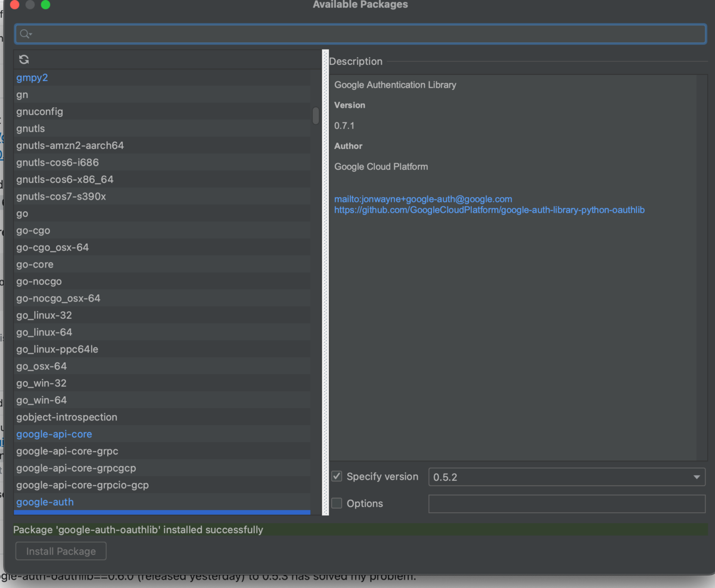Select gnutls-amzn2-aarch64 in the list
Viewport: 715px width, 588px height.
click(x=162, y=145)
